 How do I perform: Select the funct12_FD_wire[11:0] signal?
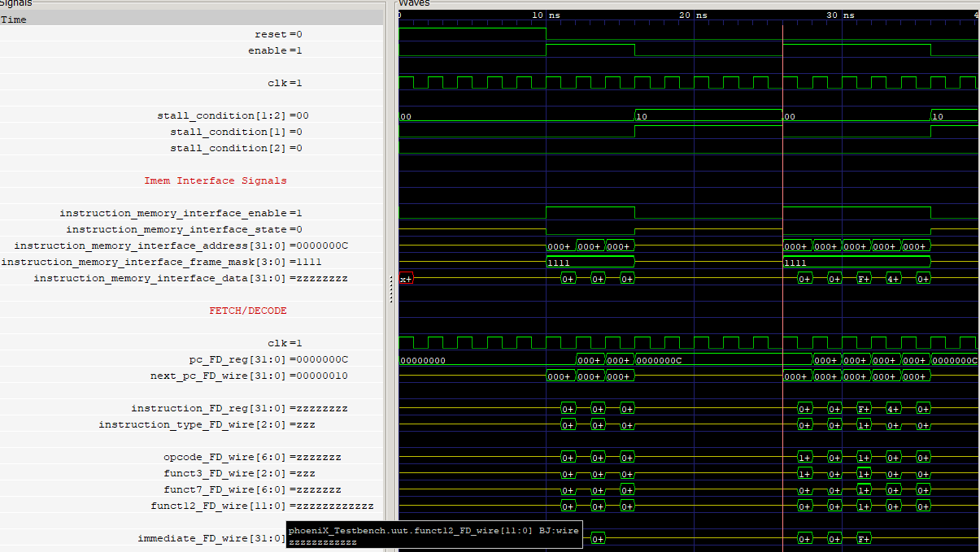pyautogui.click(x=191, y=506)
